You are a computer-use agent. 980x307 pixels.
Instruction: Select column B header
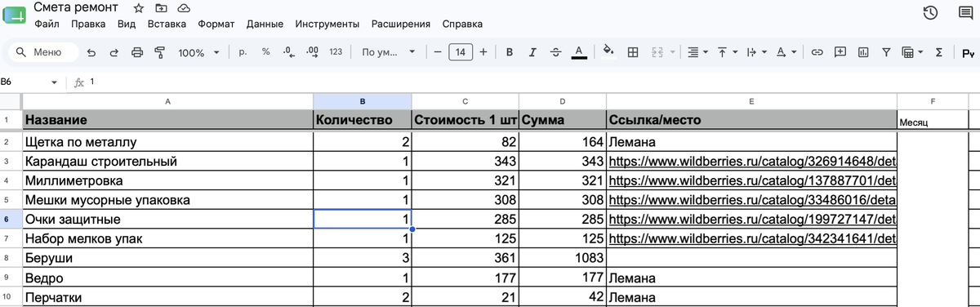point(363,101)
